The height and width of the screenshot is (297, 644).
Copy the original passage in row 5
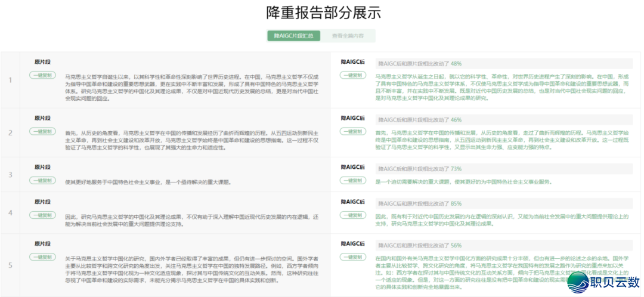coord(42,257)
